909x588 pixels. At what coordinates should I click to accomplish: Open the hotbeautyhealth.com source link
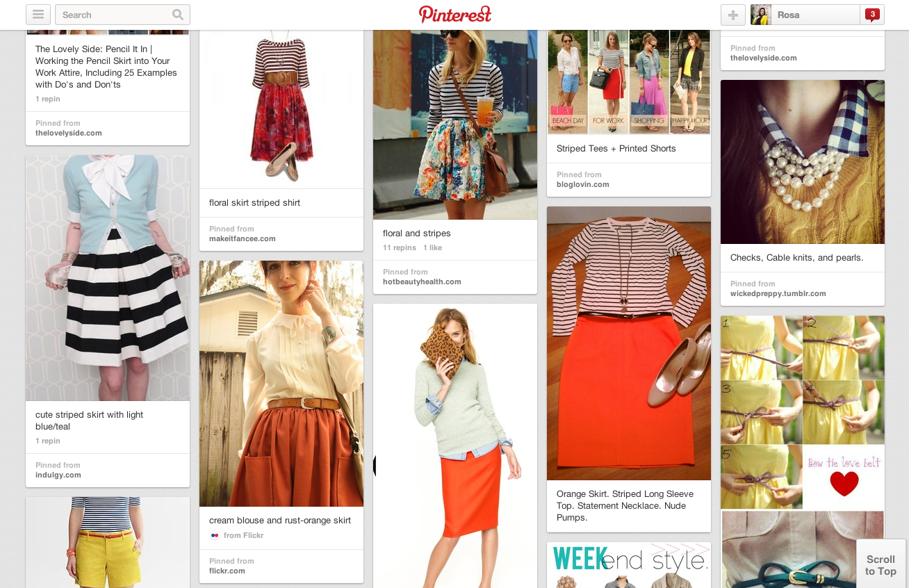click(422, 281)
